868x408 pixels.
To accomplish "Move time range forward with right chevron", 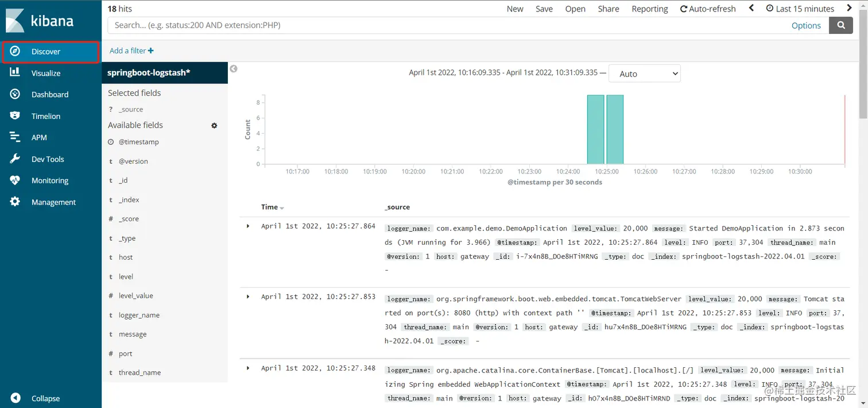I will 850,8.
